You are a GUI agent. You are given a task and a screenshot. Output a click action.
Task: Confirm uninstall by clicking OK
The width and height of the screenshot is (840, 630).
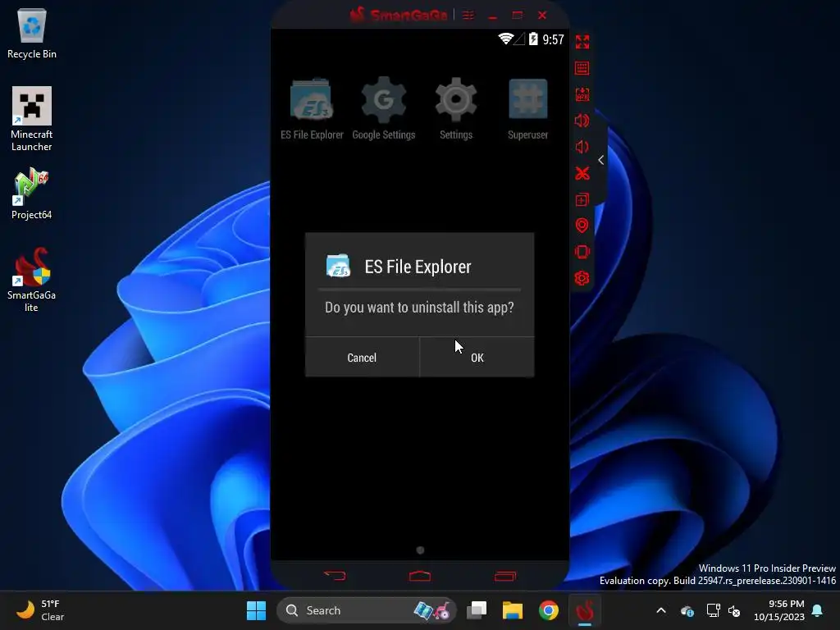click(477, 358)
